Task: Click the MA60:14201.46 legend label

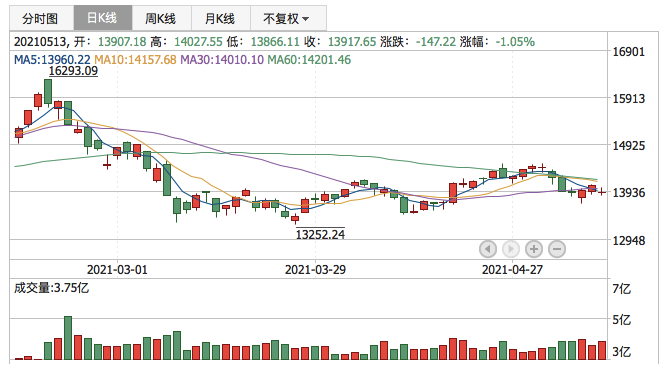Action: point(309,60)
